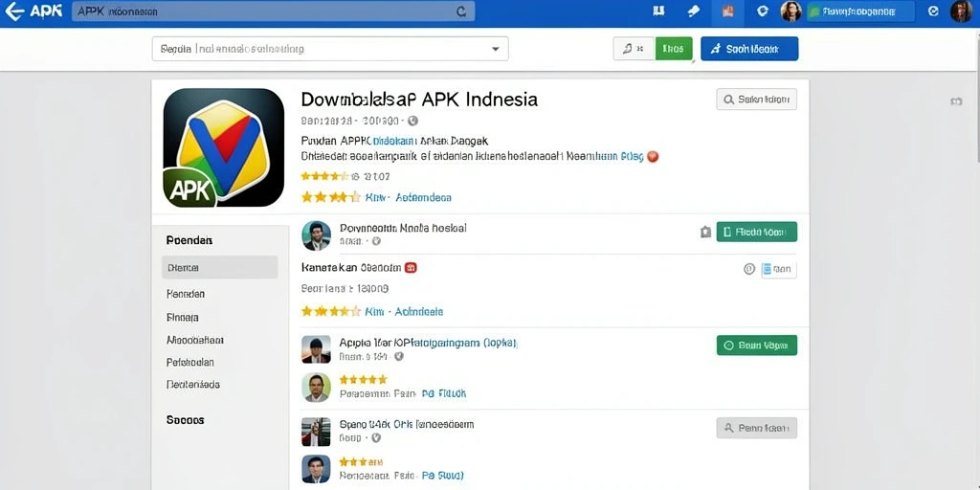
Task: Click the circular sync icon beside the avatar
Action: 762,11
